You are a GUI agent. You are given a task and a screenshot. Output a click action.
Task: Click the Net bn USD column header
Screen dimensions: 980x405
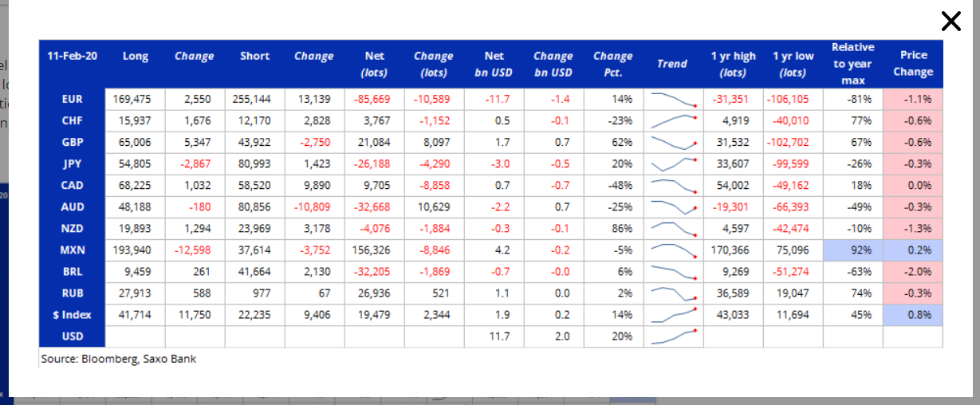494,65
